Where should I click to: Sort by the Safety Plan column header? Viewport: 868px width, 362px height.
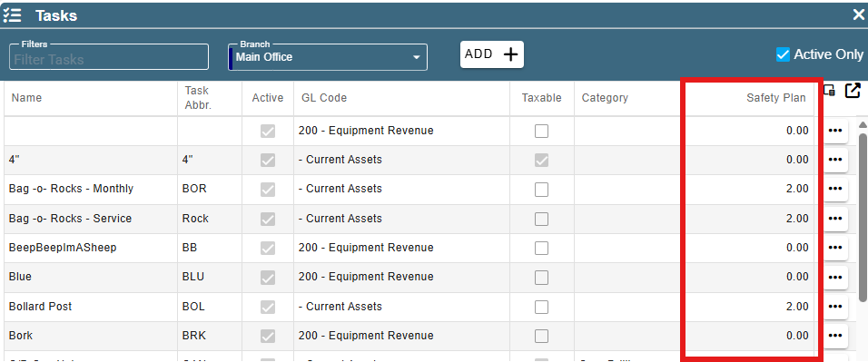pyautogui.click(x=775, y=98)
